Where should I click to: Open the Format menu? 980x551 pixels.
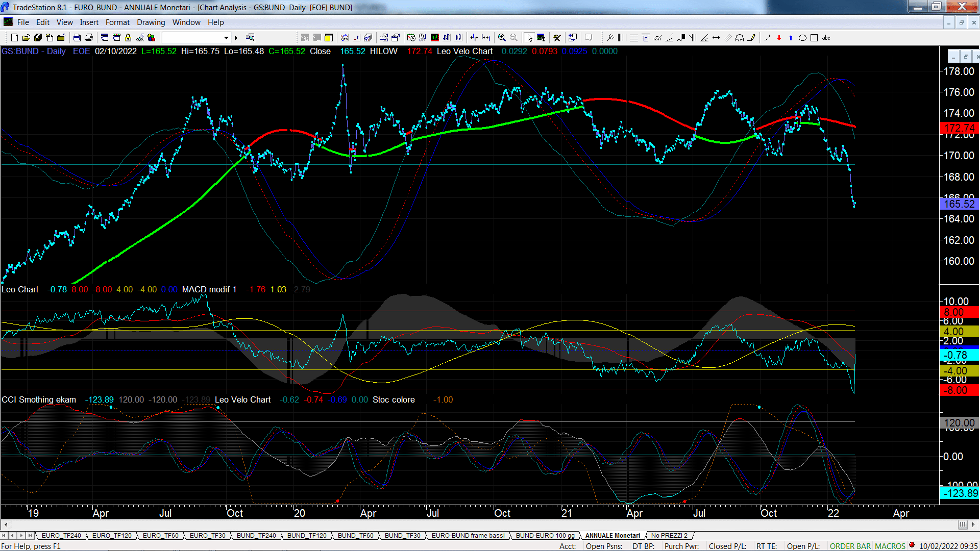pos(117,22)
